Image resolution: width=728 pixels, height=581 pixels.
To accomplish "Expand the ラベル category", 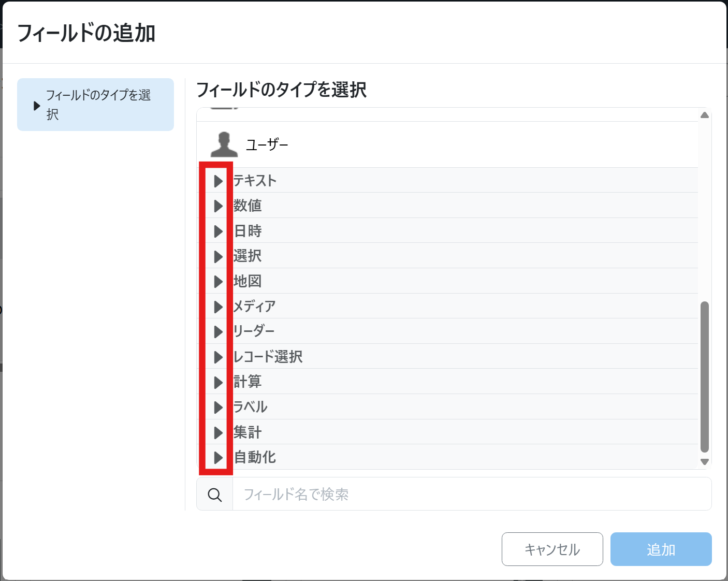I will point(218,407).
